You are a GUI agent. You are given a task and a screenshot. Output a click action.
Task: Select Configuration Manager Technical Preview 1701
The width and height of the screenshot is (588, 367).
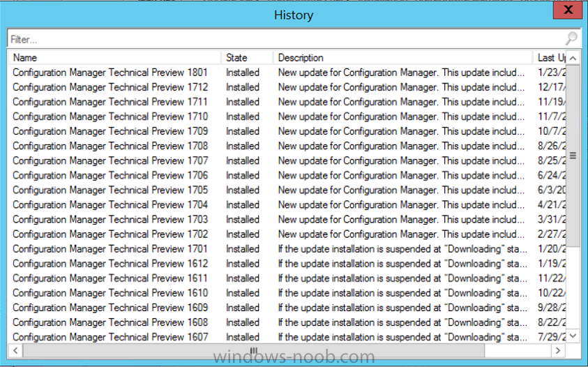(110, 249)
